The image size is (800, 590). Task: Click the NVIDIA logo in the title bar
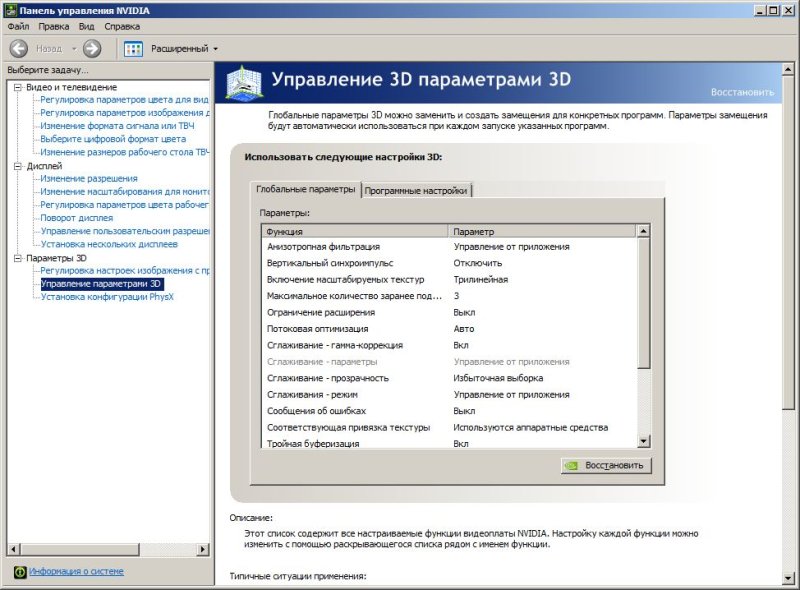(x=10, y=8)
